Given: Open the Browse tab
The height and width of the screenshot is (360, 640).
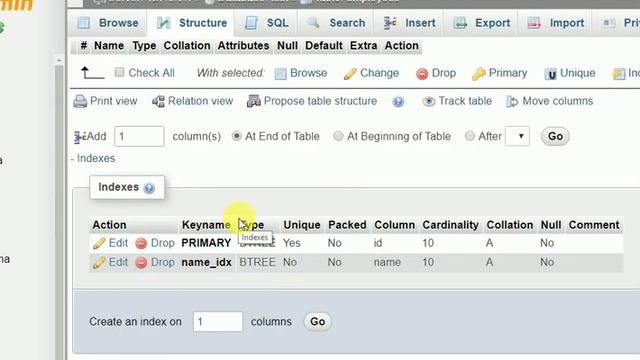Looking at the screenshot, I should 108,23.
